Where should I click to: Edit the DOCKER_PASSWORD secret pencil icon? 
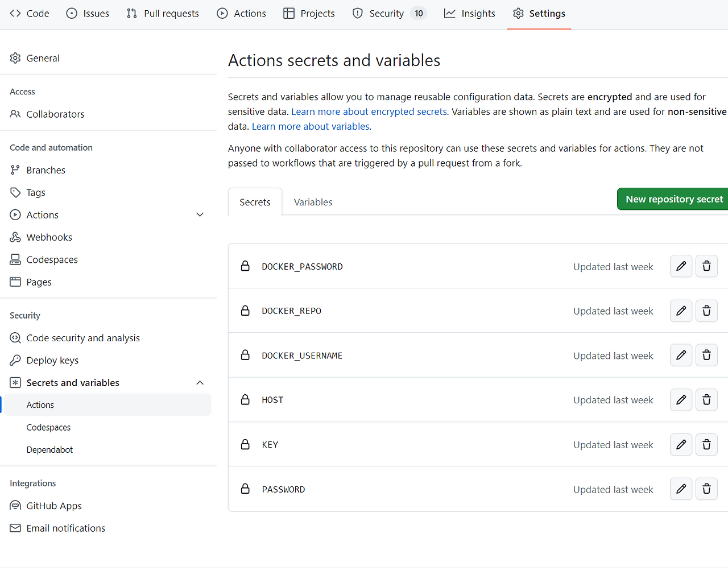(681, 266)
